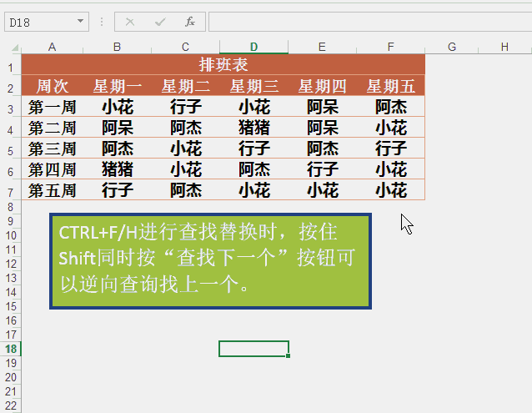Click the 第二周 cell

click(53, 128)
